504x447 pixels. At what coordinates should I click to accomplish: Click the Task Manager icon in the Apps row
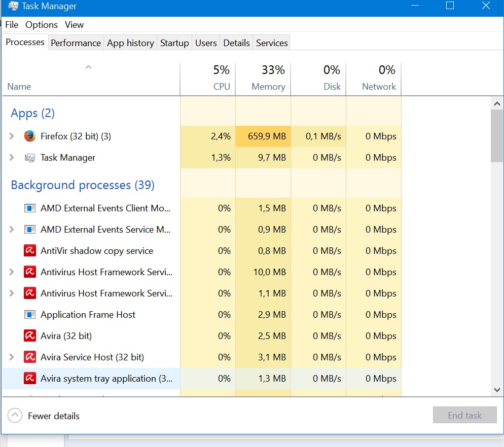pyautogui.click(x=30, y=158)
